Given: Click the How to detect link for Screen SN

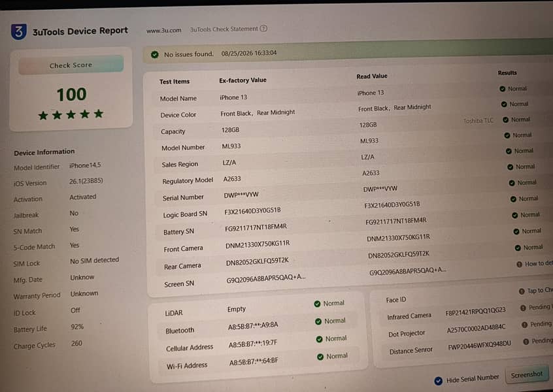Looking at the screenshot, I should (539, 263).
